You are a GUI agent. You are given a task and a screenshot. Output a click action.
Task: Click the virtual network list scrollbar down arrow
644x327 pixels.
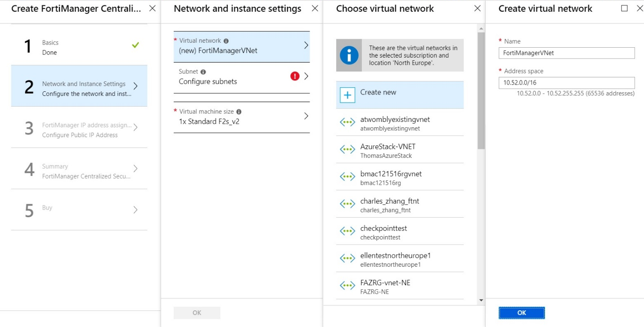pyautogui.click(x=481, y=300)
